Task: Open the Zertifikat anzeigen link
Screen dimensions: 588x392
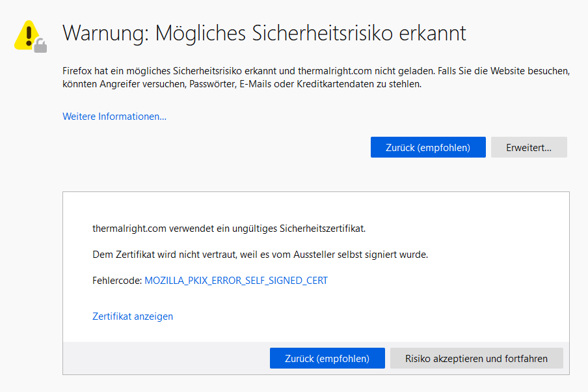Action: (x=133, y=316)
